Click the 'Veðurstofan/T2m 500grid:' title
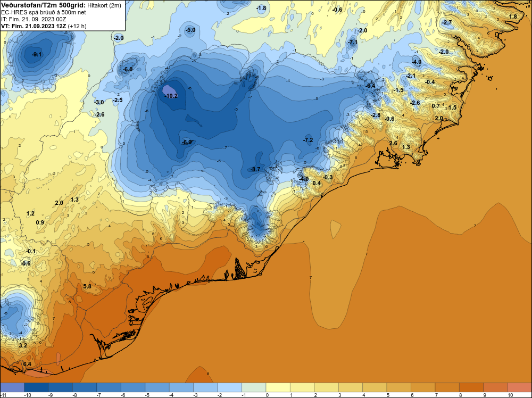This screenshot has width=532, height=398. 43,4
